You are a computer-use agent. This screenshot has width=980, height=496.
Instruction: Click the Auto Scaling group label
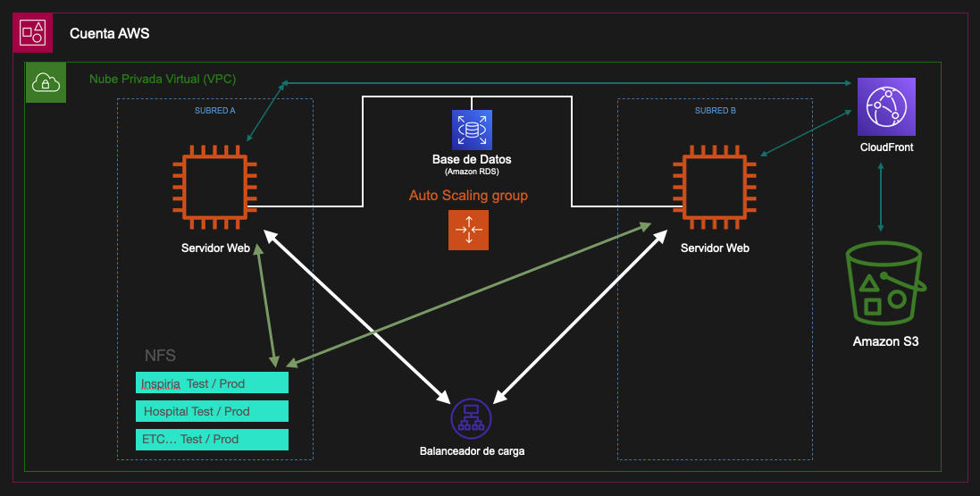[468, 195]
